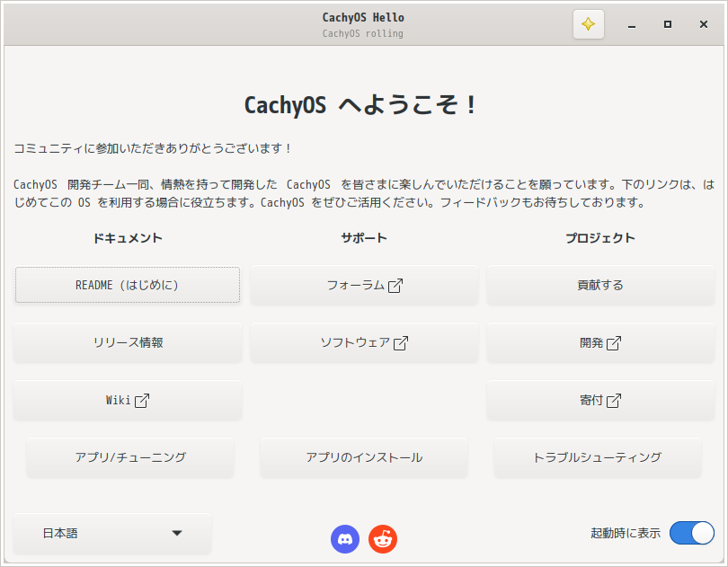This screenshot has height=567, width=728.
Task: Minimize the CachyOS Hello window
Action: click(632, 24)
